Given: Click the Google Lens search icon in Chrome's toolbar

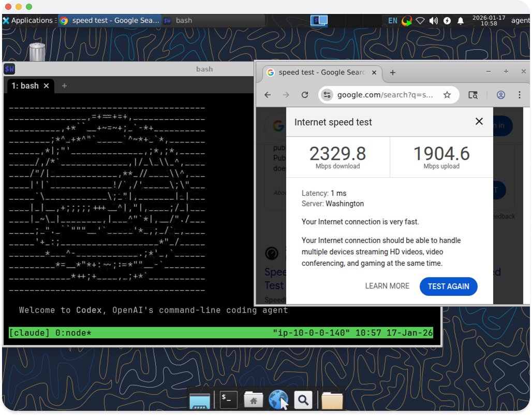Looking at the screenshot, I should (473, 95).
